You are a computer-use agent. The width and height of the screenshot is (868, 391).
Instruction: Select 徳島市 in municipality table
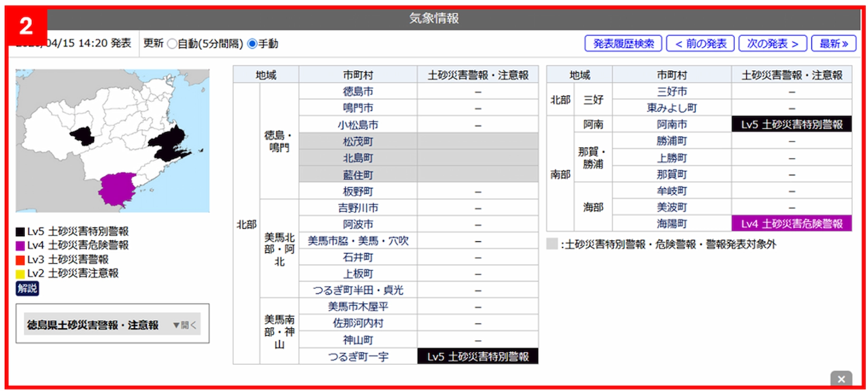coord(358,91)
